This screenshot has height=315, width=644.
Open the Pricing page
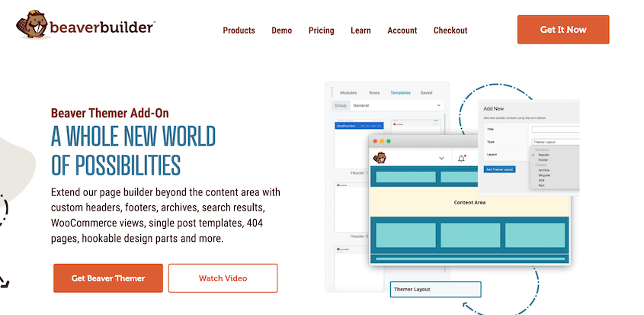click(x=321, y=31)
